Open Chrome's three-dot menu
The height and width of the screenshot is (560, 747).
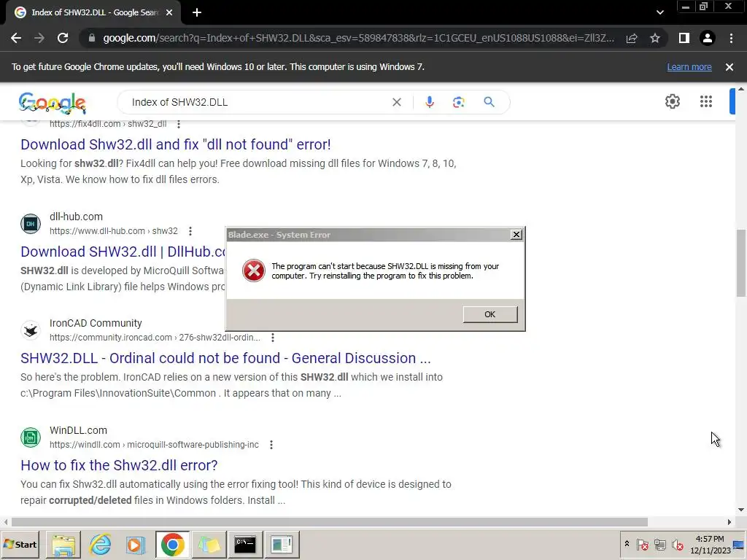(x=731, y=38)
